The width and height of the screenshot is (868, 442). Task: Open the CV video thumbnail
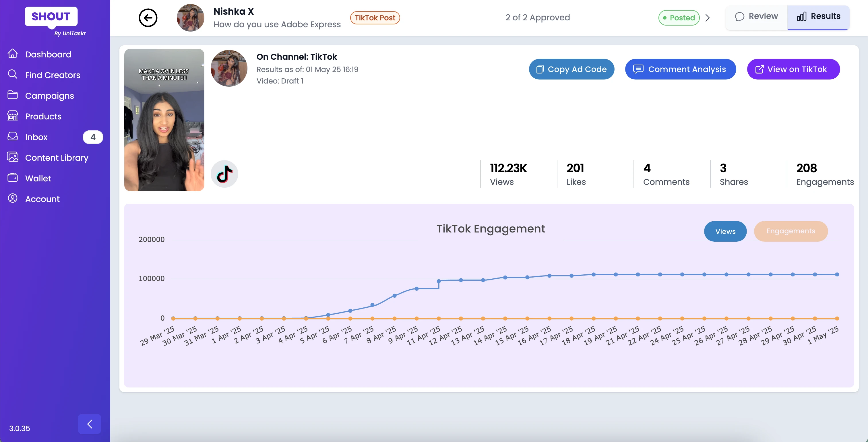(164, 120)
